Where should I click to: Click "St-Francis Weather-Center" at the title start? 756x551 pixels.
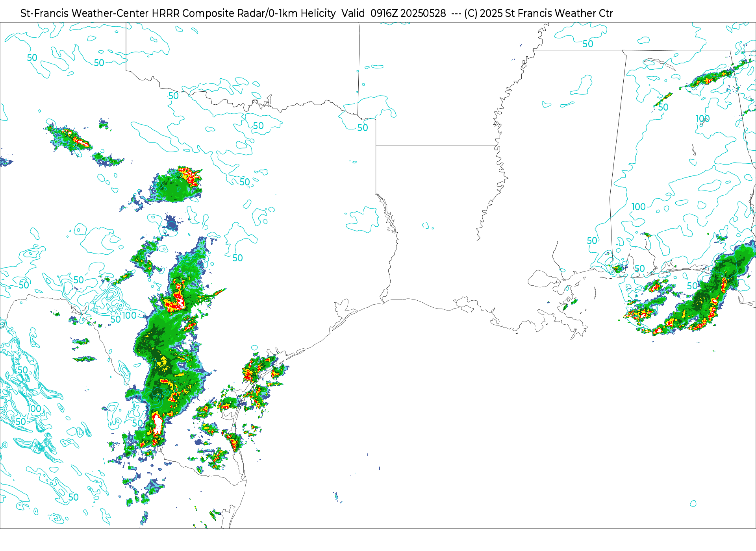coord(85,13)
